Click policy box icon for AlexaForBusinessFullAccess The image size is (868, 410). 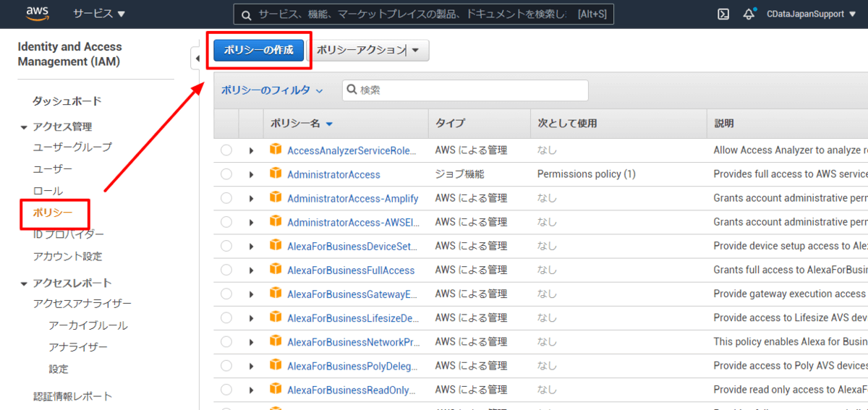[x=275, y=269]
